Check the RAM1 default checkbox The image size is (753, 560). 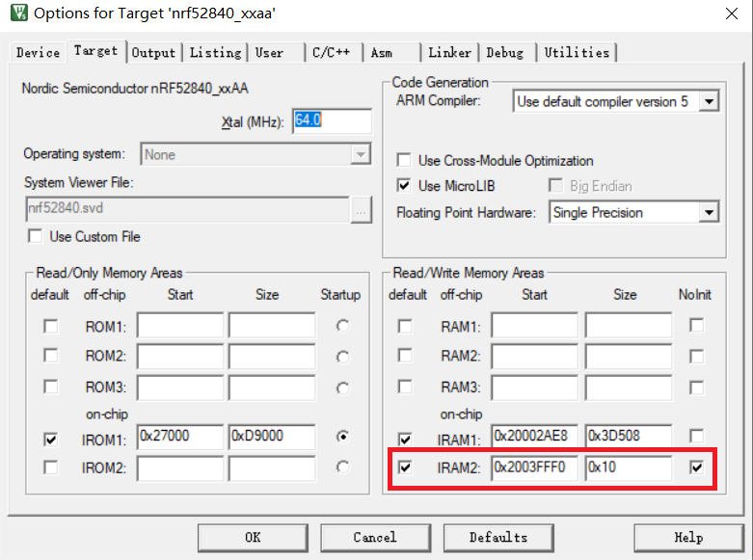405,326
